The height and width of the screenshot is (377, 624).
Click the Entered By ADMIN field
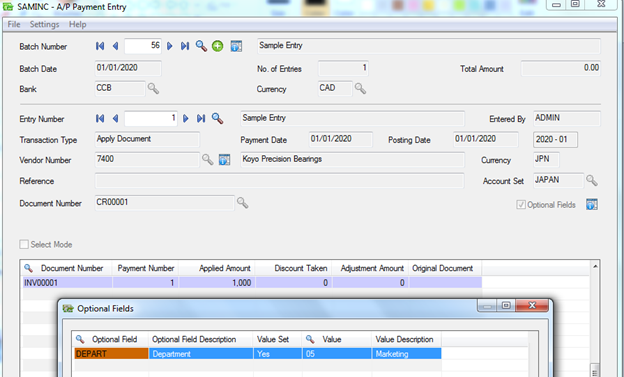(x=567, y=119)
